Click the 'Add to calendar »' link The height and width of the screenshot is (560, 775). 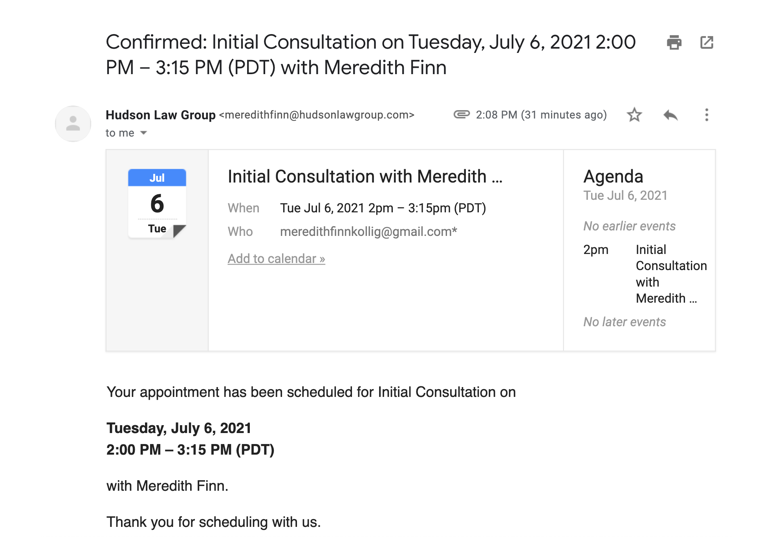point(276,259)
